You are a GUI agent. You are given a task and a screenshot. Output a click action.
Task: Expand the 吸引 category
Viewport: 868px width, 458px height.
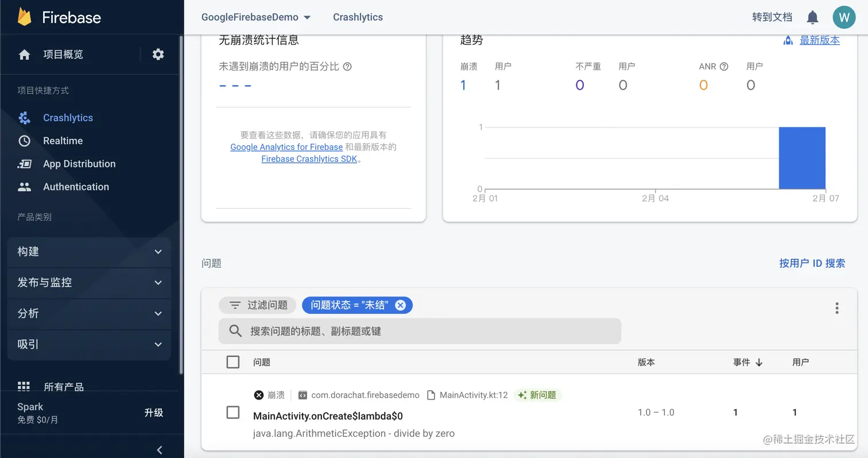point(89,344)
